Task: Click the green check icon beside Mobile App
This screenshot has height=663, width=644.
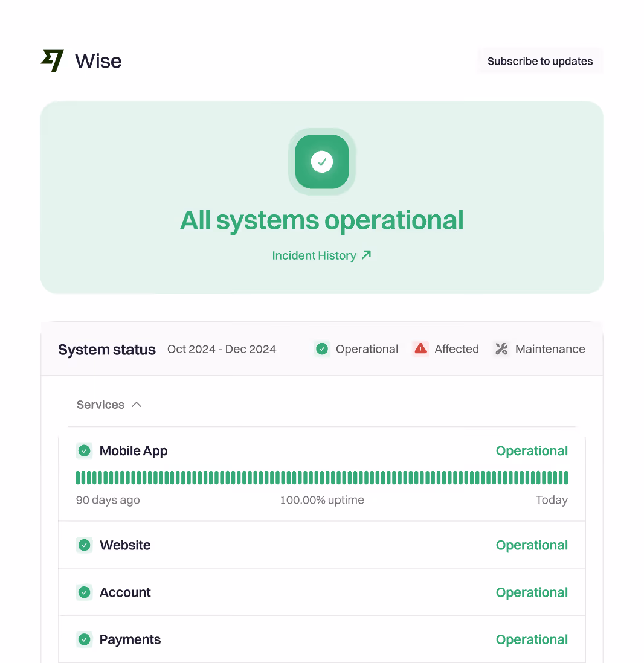Action: 84,450
